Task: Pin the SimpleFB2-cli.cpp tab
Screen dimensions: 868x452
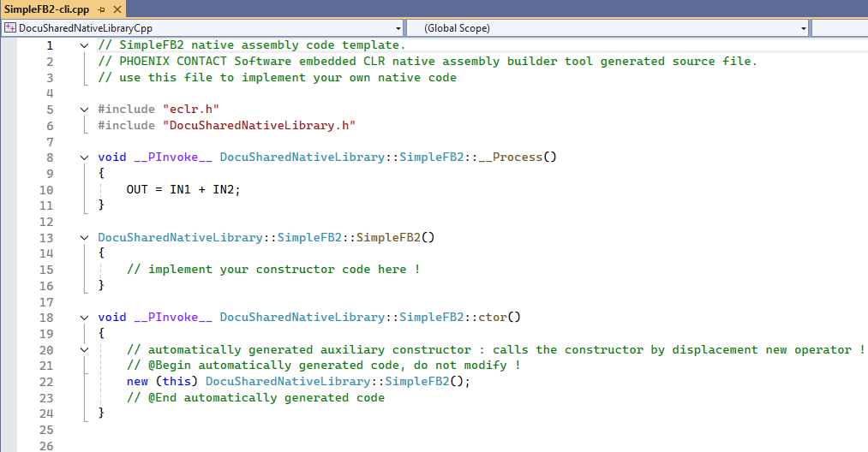Action: pyautogui.click(x=99, y=9)
